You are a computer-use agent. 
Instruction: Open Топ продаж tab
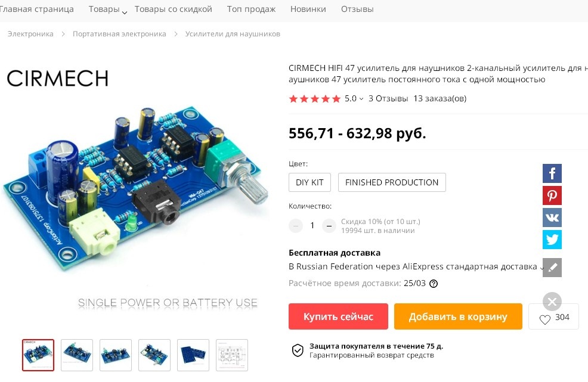[x=251, y=9]
